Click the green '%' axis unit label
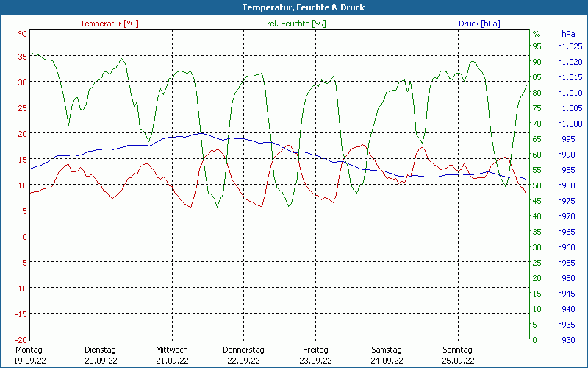The height and width of the screenshot is (368, 588). click(537, 34)
